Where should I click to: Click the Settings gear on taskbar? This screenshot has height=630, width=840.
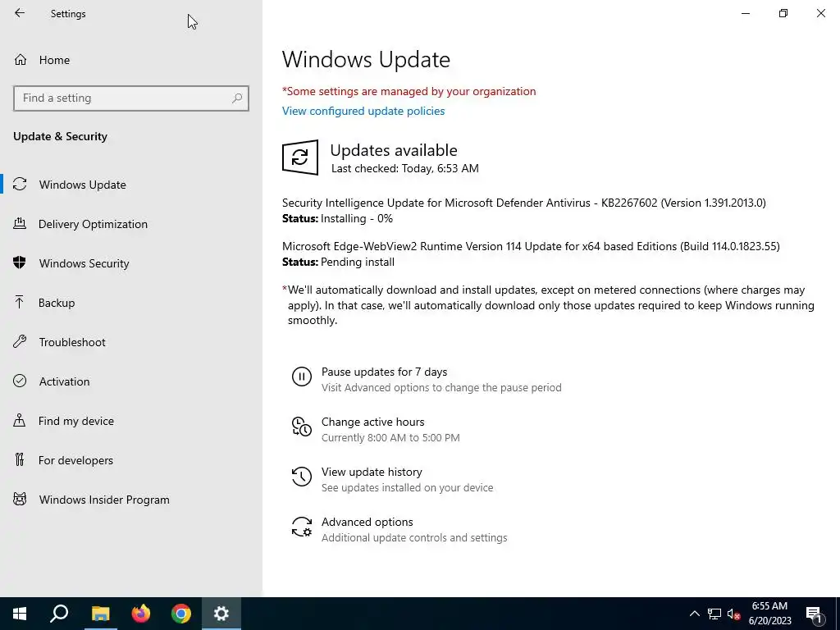221,614
